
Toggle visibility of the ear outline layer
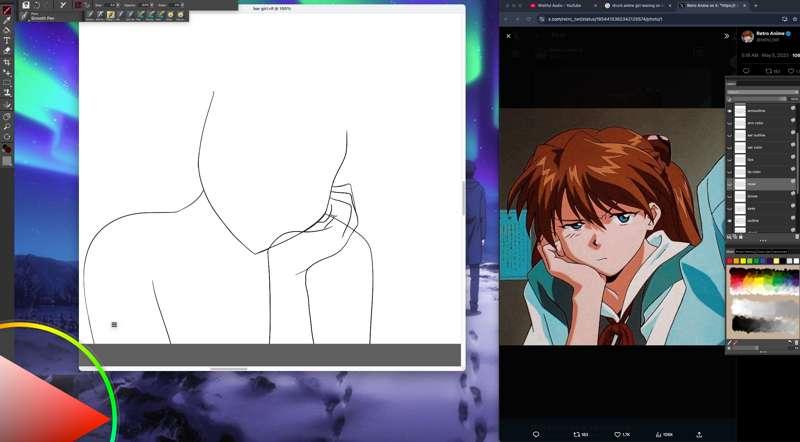click(x=730, y=135)
